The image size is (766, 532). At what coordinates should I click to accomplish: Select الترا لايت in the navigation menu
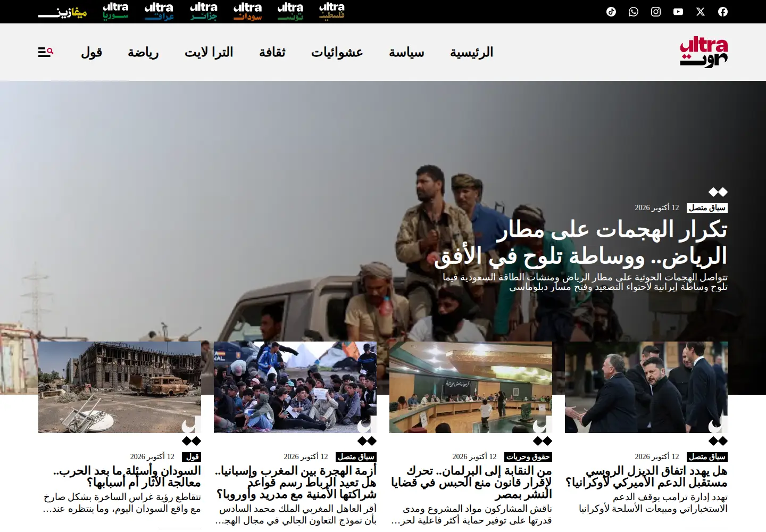tap(209, 52)
